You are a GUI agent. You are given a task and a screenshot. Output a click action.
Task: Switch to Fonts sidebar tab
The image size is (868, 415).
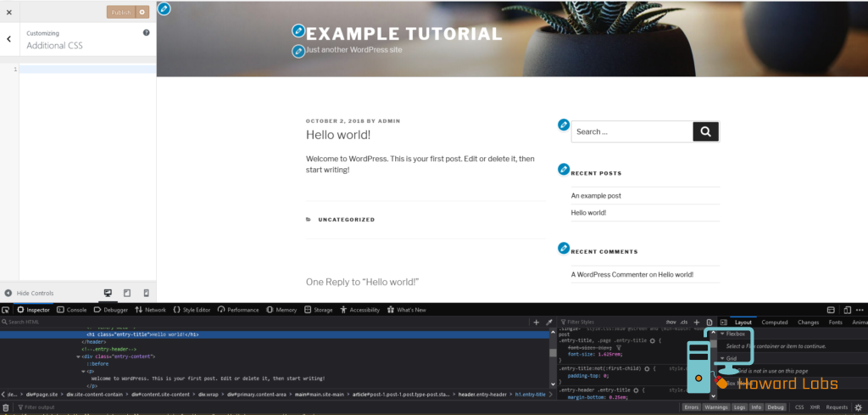(835, 322)
